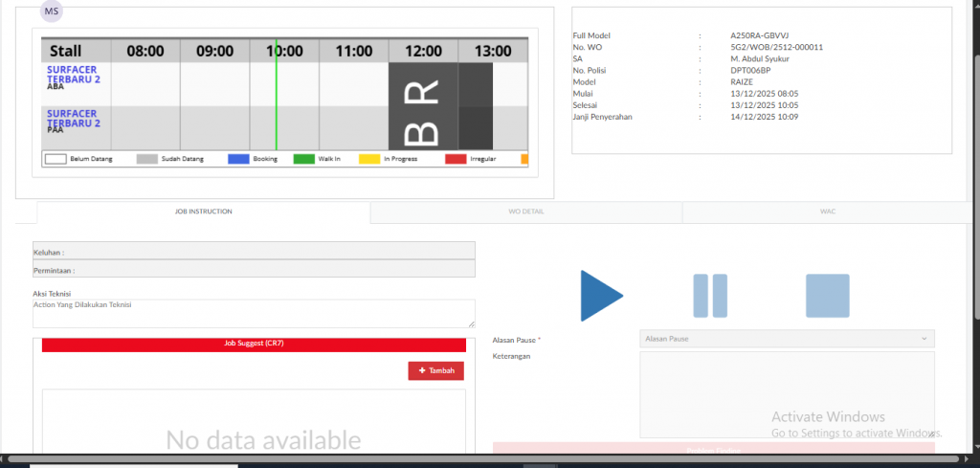
Task: Open the Alasan Pause dropdown
Action: (787, 339)
